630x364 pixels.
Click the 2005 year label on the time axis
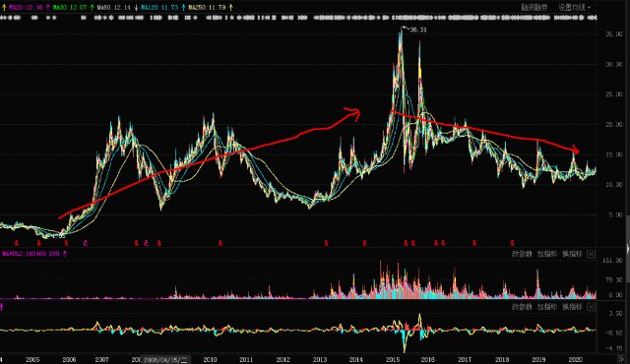coord(32,360)
